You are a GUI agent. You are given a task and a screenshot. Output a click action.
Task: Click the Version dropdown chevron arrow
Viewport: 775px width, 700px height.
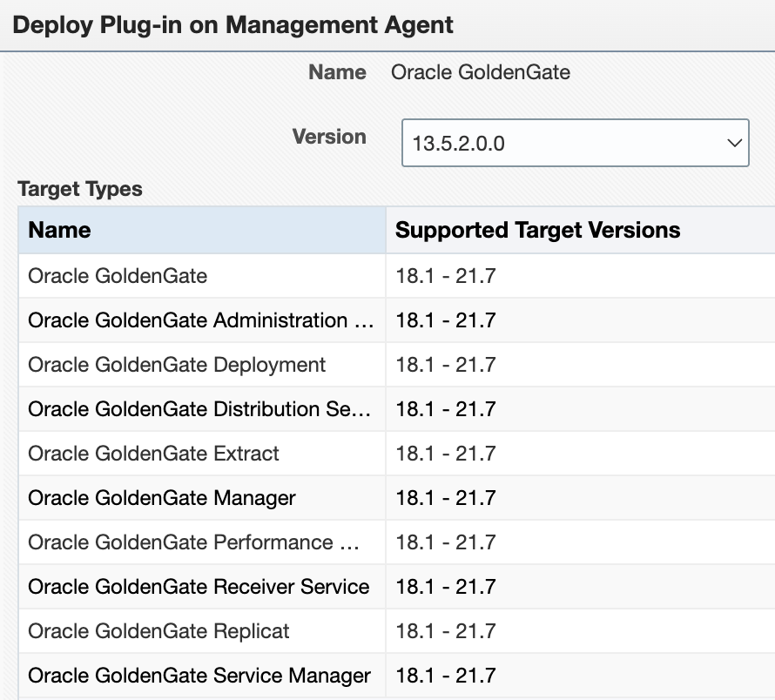tap(734, 144)
